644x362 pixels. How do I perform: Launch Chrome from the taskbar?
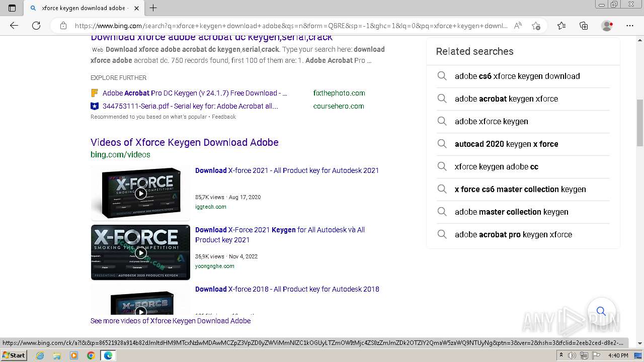pos(91,355)
